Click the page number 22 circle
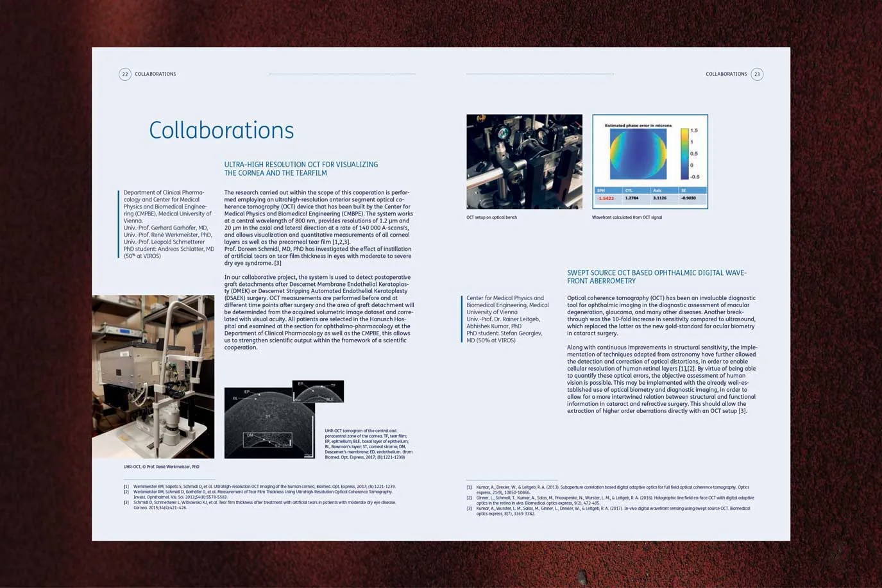The image size is (882, 588). (x=125, y=74)
